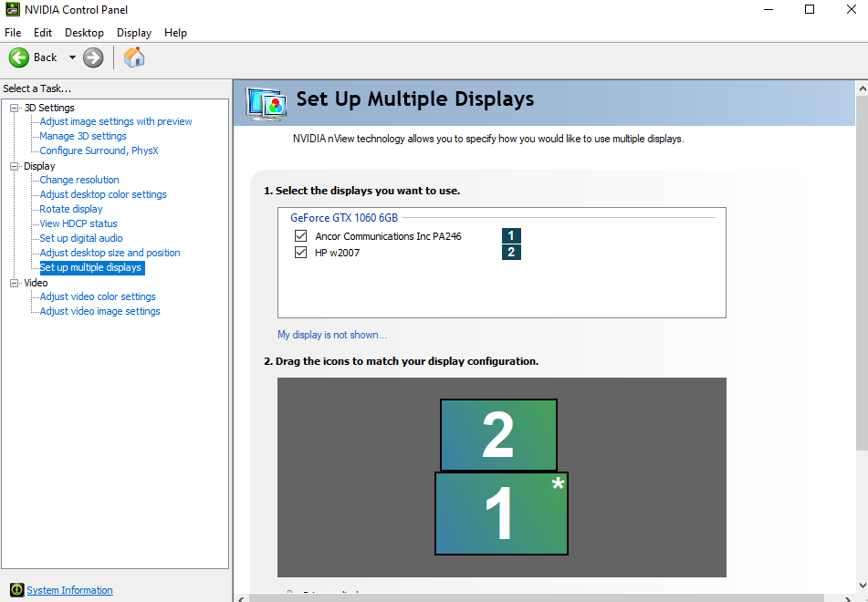The image size is (868, 602).
Task: Open Adjust image settings with preview
Action: tap(116, 121)
